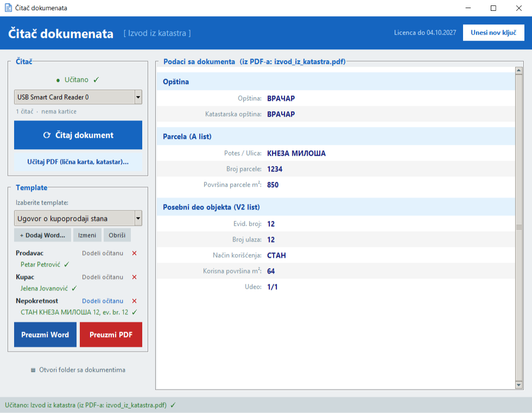532x413 pixels.
Task: Click the vertical scrollbar thumb in data panel
Action: click(518, 227)
